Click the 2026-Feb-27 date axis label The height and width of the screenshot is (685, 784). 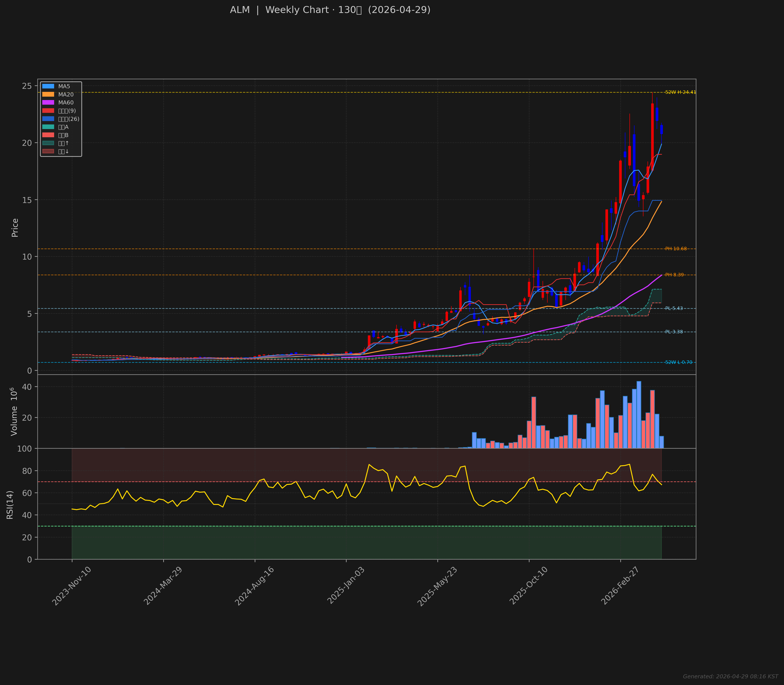[x=620, y=586]
